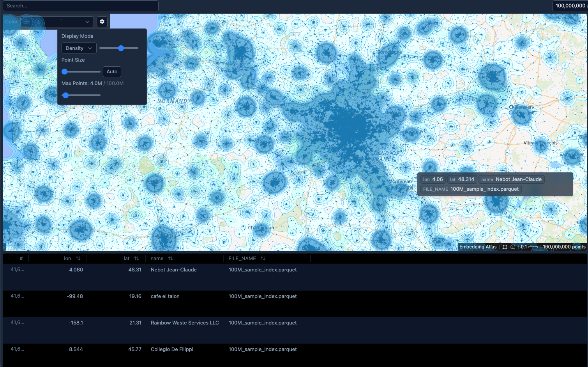Sort by the lon column

(x=78, y=259)
